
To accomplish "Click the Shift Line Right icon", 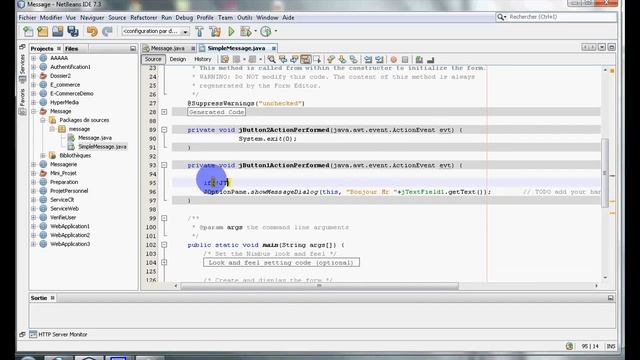I will 380,60.
